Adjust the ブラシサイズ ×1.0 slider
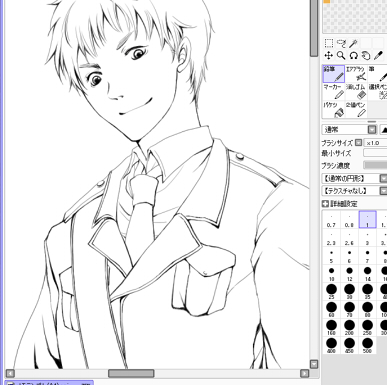This screenshot has height=385, width=387. [375, 143]
